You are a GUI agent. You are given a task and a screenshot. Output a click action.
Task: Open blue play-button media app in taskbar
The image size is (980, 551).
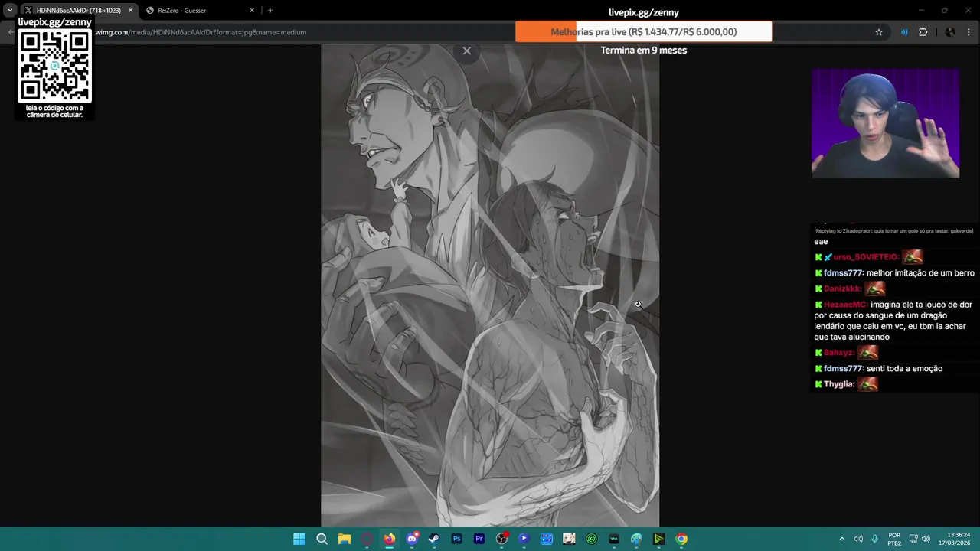pyautogui.click(x=524, y=539)
